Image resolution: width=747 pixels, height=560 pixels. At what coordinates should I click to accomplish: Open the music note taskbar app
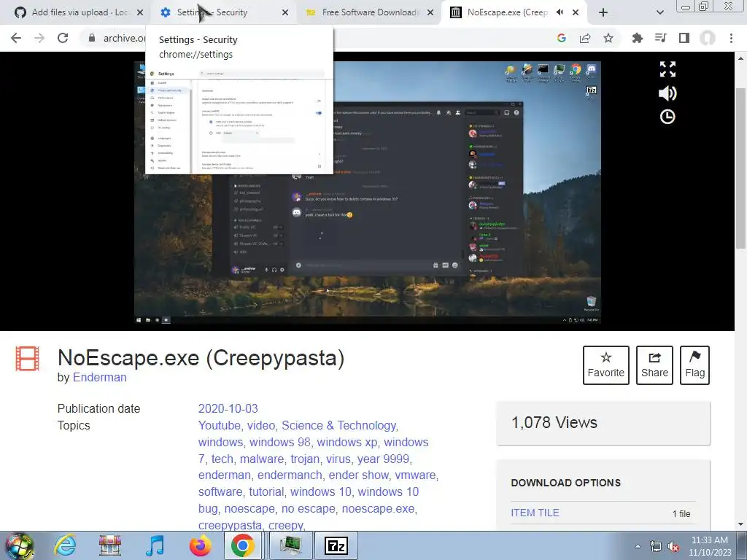pos(155,545)
